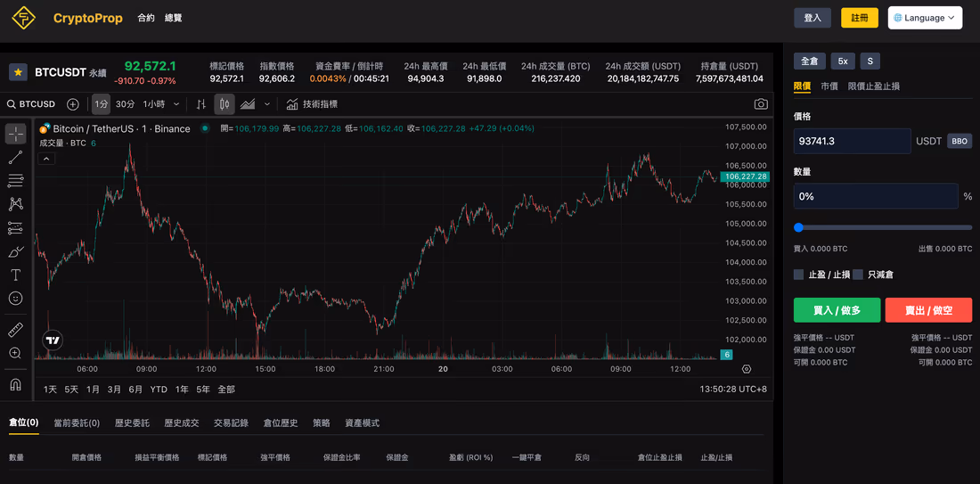The height and width of the screenshot is (484, 980).
Task: Set chart range to 5年
Action: pos(203,389)
